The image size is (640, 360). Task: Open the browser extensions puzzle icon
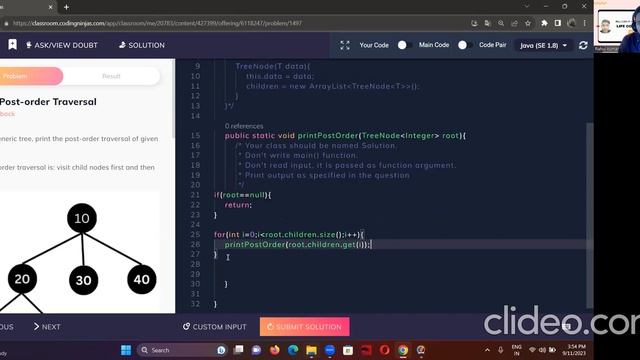544,23
